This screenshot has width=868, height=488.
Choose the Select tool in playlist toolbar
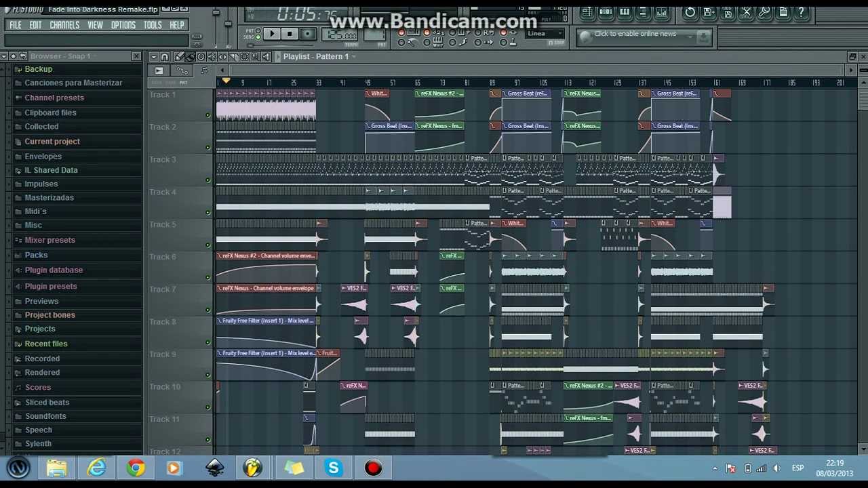click(x=244, y=56)
